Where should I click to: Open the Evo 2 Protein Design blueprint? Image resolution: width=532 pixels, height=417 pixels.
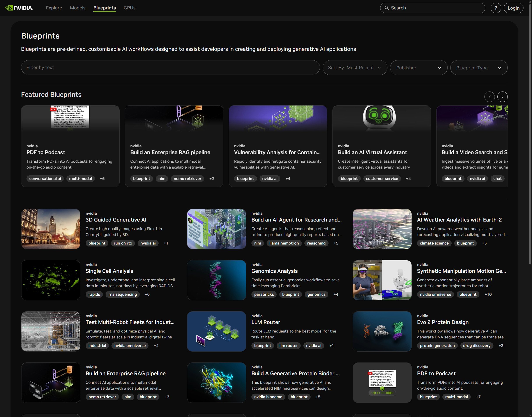pos(443,322)
